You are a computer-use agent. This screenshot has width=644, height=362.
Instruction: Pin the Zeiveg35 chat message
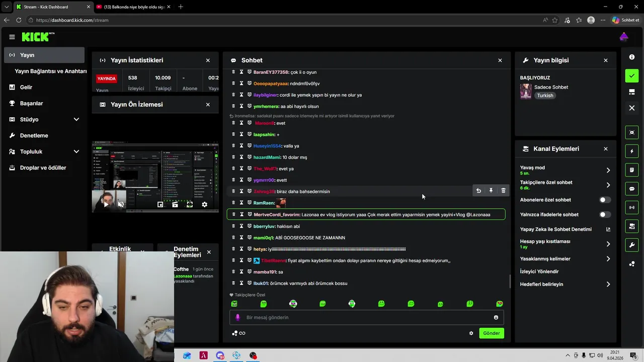pos(491,191)
